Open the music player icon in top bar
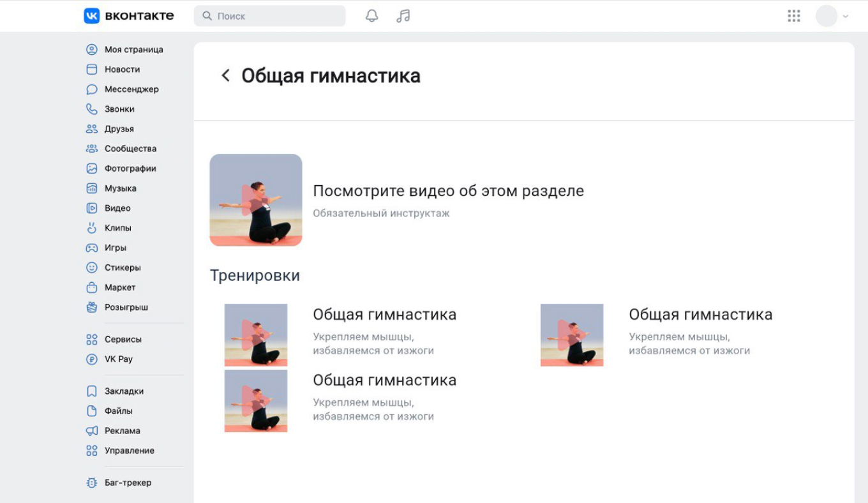Screen dimensions: 868x503 pyautogui.click(x=403, y=15)
